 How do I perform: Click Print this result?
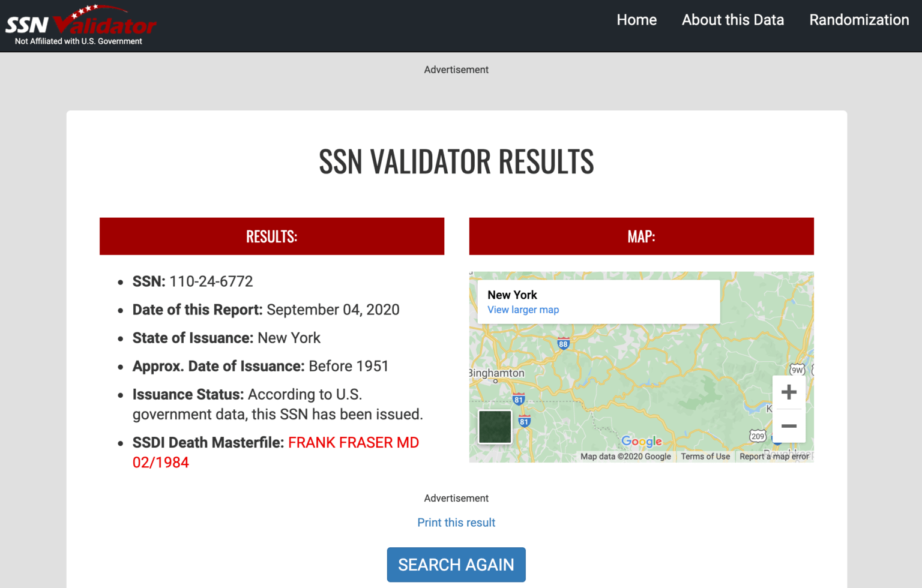(456, 523)
